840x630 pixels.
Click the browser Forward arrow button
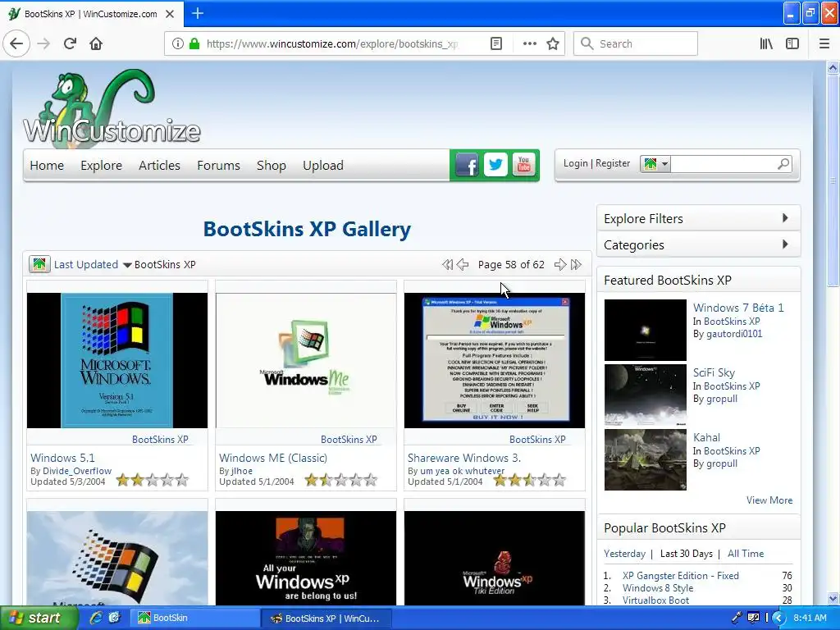[44, 44]
